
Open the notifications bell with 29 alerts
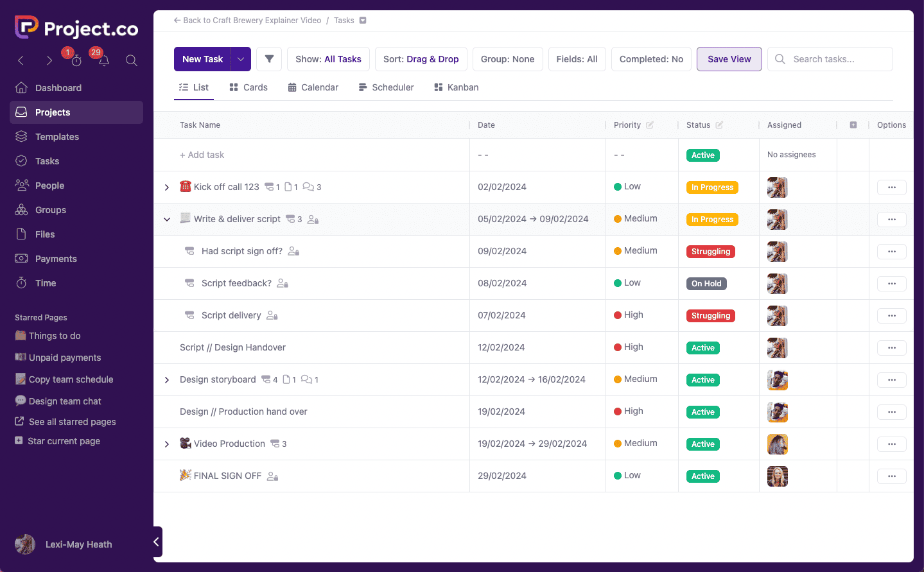tap(102, 60)
